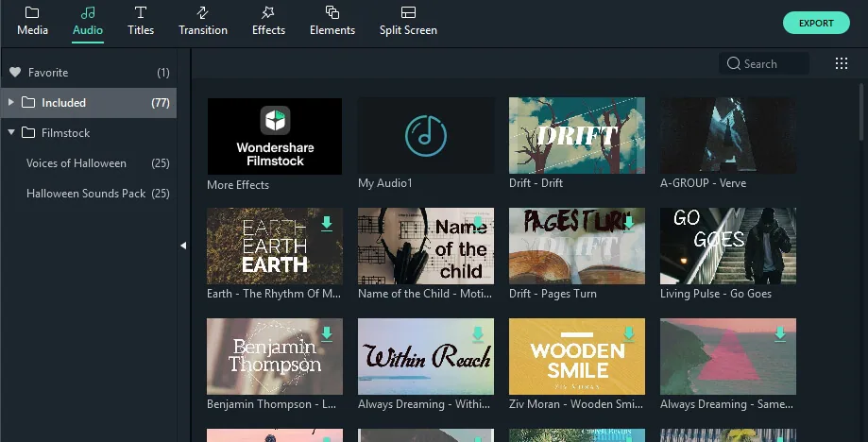Select the Favorite category
The image size is (868, 442).
tap(89, 73)
